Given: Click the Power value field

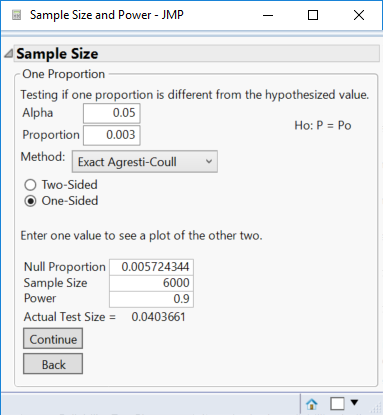Looking at the screenshot, I should click(151, 299).
